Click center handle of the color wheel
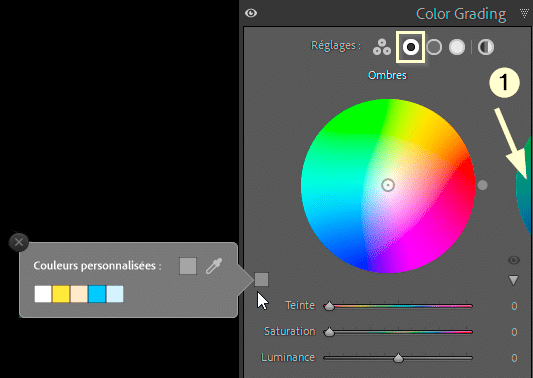 click(388, 185)
